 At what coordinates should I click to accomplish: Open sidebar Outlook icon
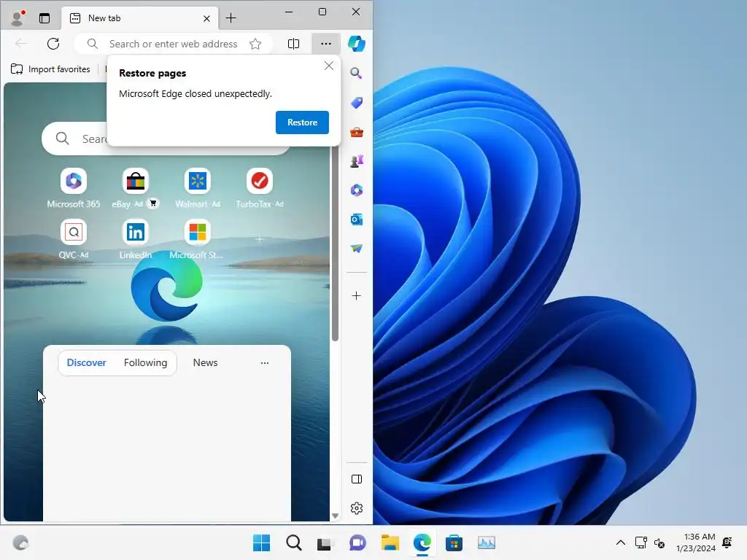356,219
